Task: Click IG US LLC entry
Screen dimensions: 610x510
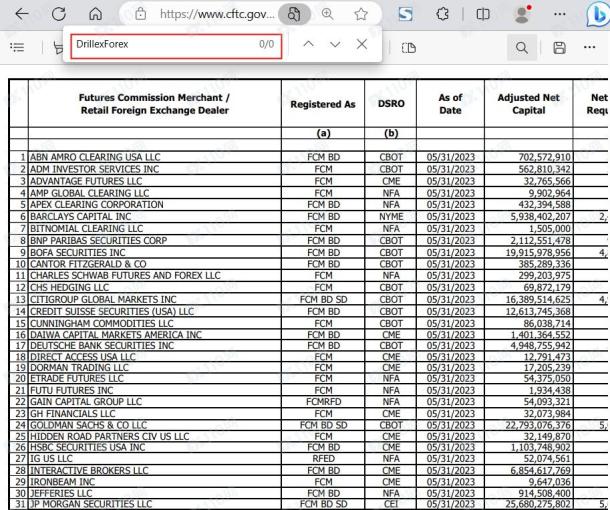Action: [51, 459]
